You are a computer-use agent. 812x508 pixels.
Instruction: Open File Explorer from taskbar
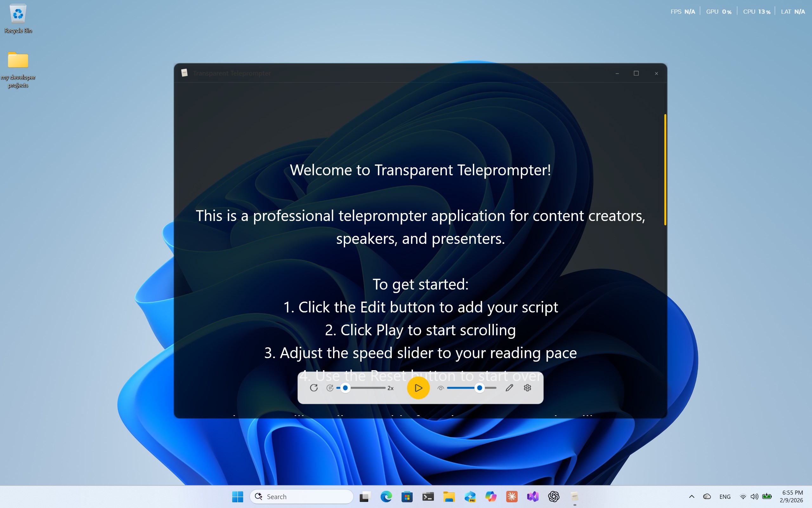pyautogui.click(x=449, y=497)
